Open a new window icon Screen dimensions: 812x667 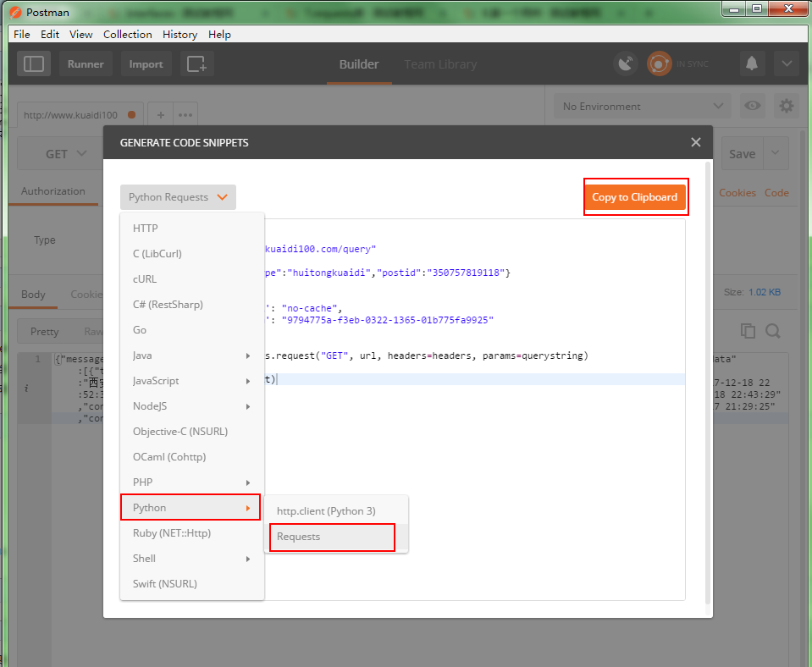click(x=196, y=64)
